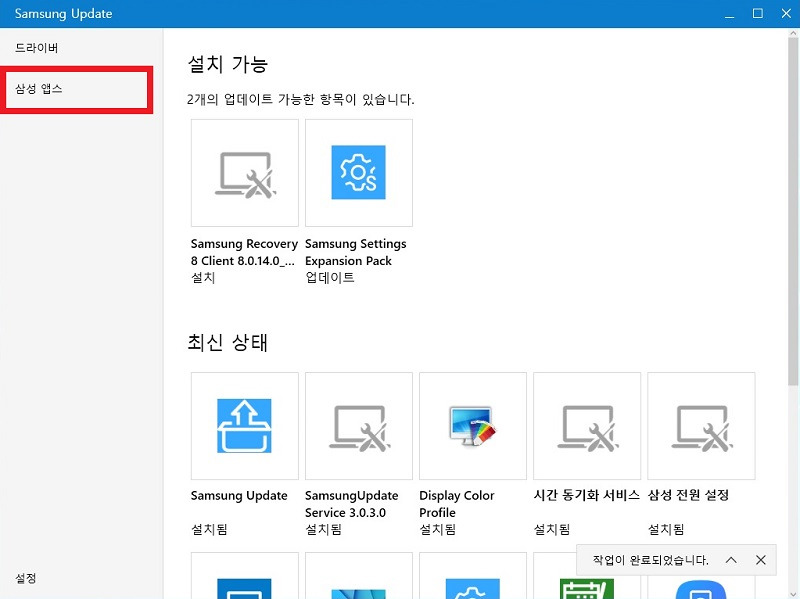Screen dimensions: 800x599
Task: Click the Samsung Recovery 8 Client title text
Action: point(244,252)
